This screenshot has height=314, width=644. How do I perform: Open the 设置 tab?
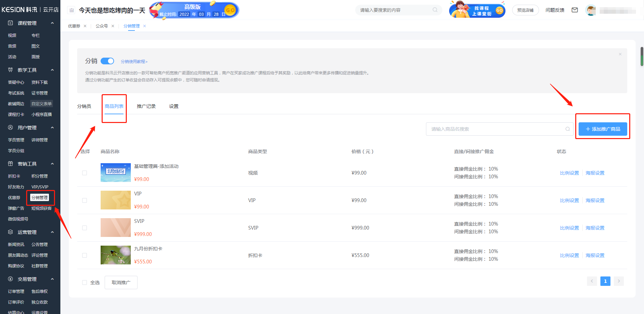(x=174, y=106)
